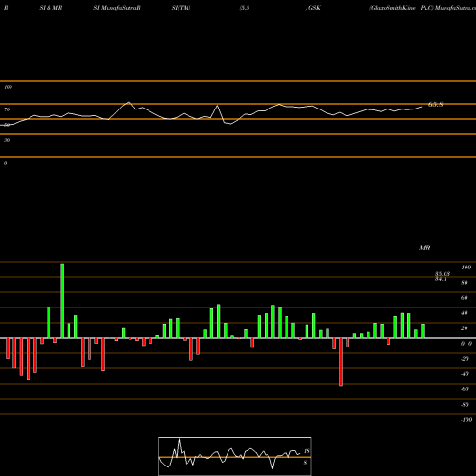This screenshot has height=476, width=476.
Task: Click the -60 axis label in MR panel
Action: coord(465,389)
